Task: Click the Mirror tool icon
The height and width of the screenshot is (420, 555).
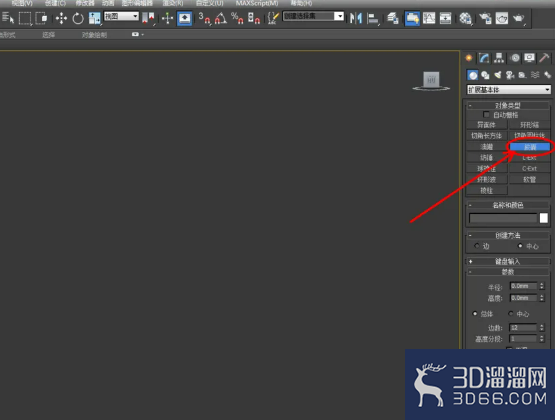Action: (356, 18)
